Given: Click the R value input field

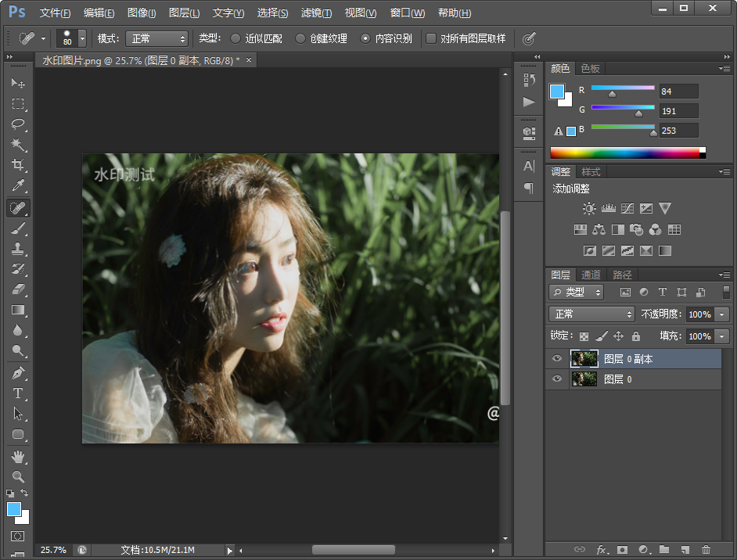Looking at the screenshot, I should pos(678,91).
